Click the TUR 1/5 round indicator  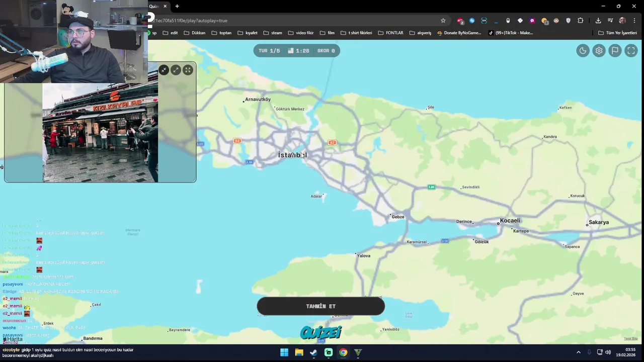(269, 51)
